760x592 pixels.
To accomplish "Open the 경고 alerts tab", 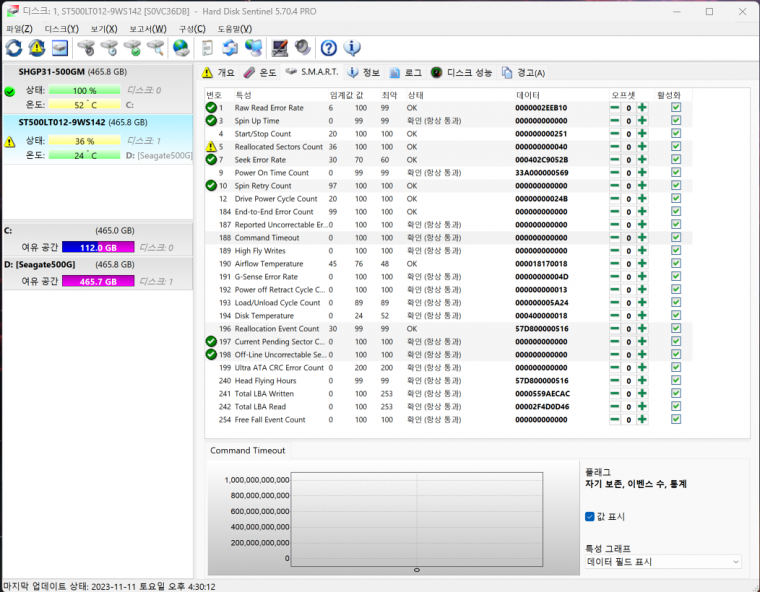I will [x=524, y=73].
